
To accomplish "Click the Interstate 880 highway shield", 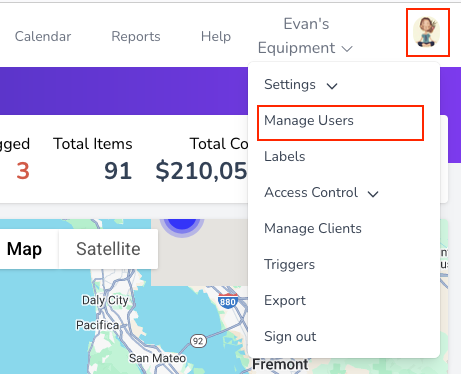I will pos(228,301).
